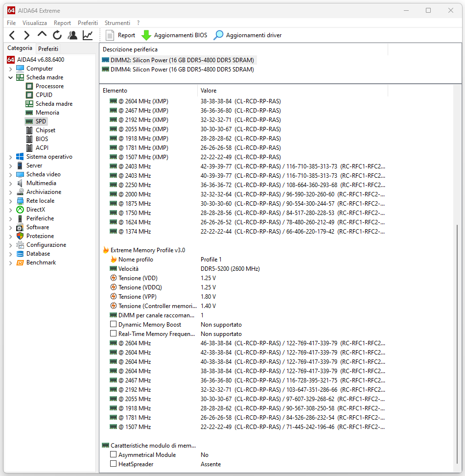Select the BIOS chip icon in the tree

(x=29, y=139)
